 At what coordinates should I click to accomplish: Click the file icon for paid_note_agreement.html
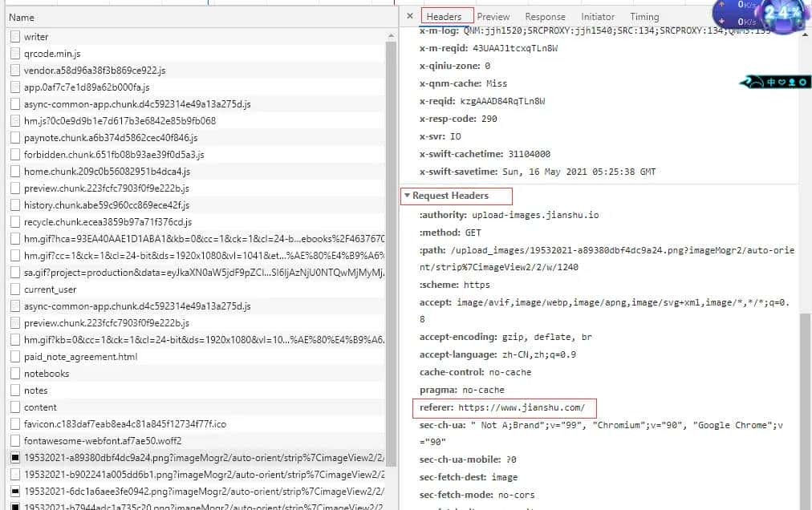pyautogui.click(x=15, y=357)
